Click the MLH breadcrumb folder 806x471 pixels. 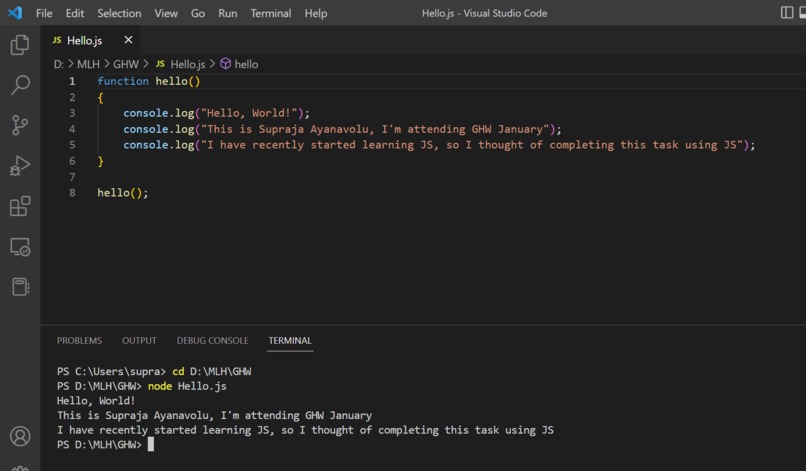point(88,64)
